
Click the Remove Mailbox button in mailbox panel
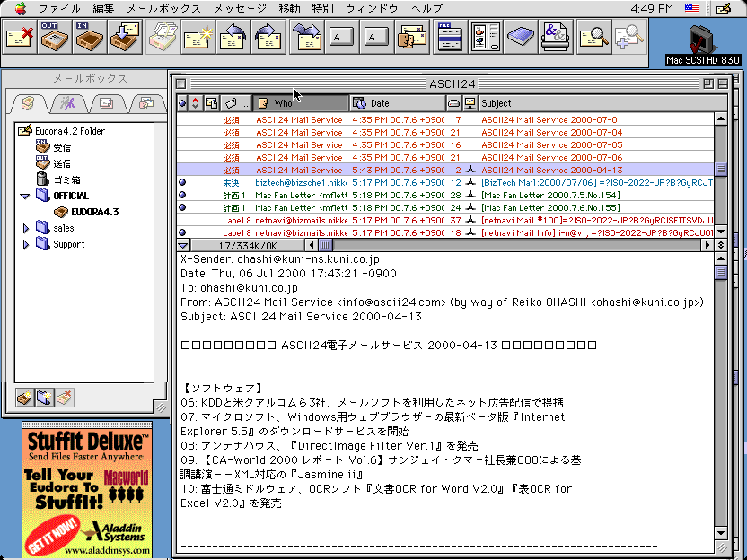click(65, 398)
